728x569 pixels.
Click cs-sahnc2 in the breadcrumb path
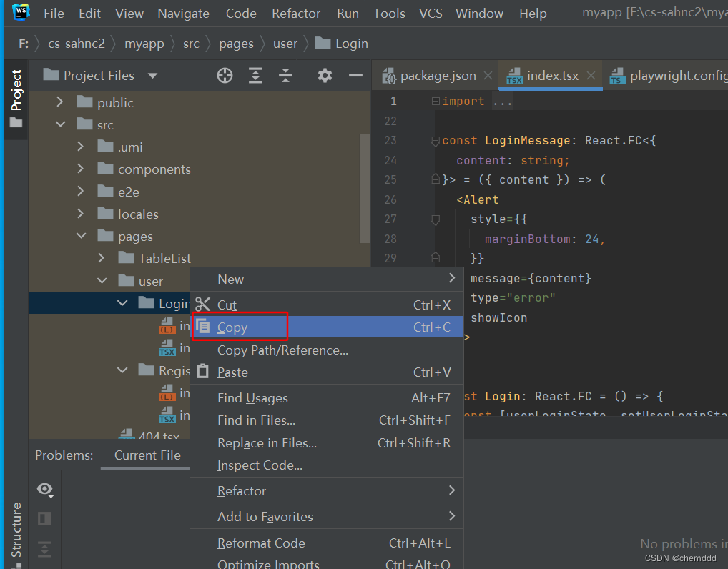click(76, 44)
